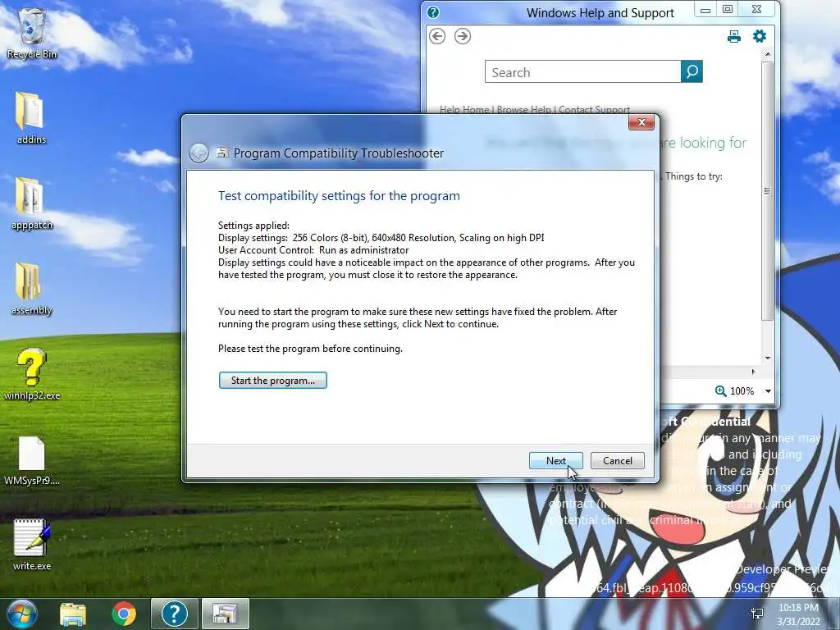Click the 'Settings applied:' text
840x630 pixels.
coord(253,226)
